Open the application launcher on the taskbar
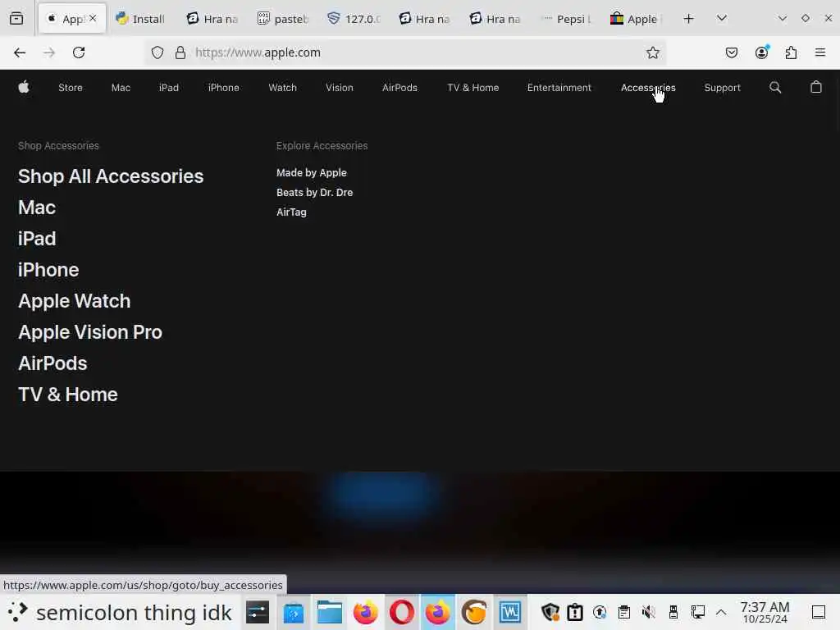 17,612
